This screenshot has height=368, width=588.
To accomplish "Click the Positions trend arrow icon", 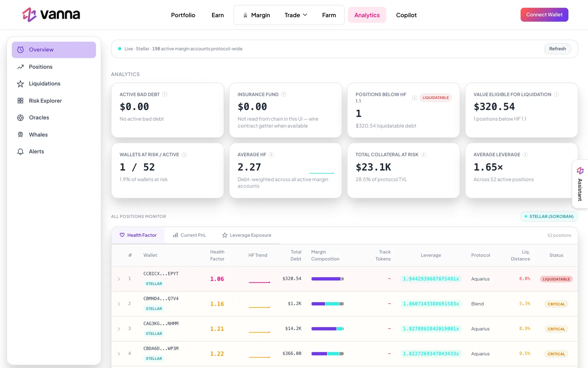I will 21,67.
